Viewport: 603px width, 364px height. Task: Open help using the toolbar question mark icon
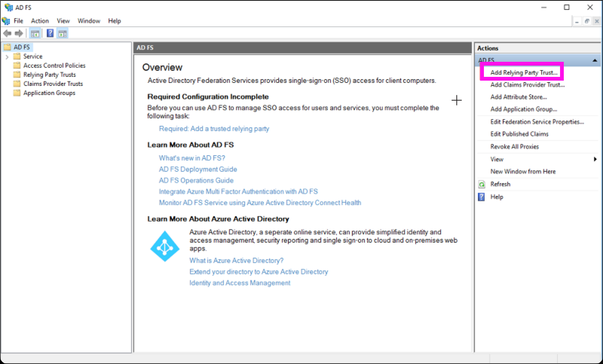49,33
